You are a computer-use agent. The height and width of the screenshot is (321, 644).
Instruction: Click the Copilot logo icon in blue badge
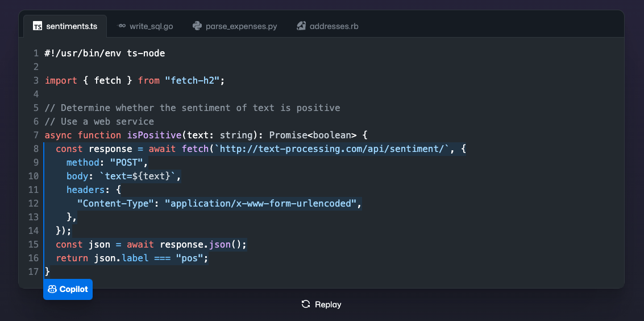[x=52, y=289]
